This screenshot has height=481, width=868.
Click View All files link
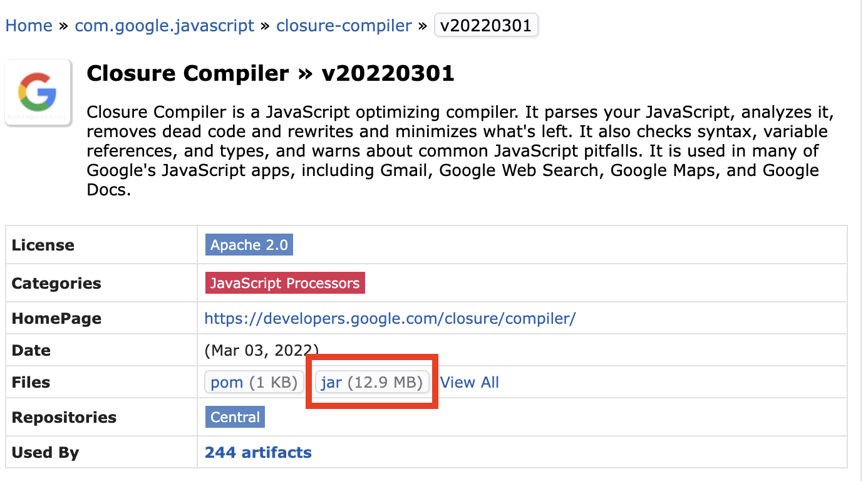(x=470, y=382)
